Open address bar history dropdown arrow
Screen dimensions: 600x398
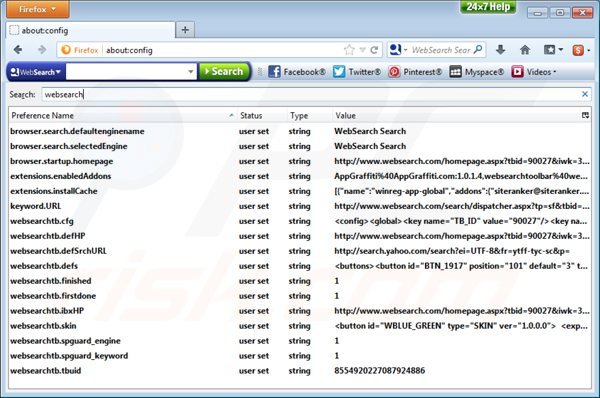(x=362, y=50)
